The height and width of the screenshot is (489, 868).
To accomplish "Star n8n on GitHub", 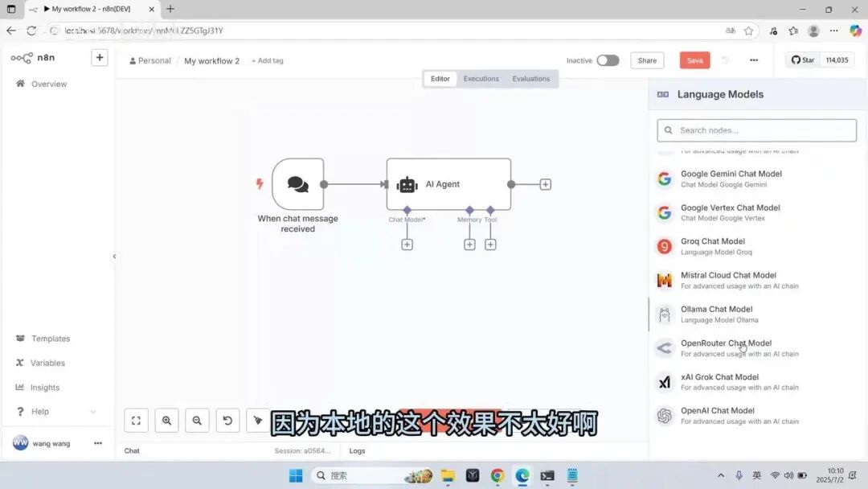I will coord(803,60).
